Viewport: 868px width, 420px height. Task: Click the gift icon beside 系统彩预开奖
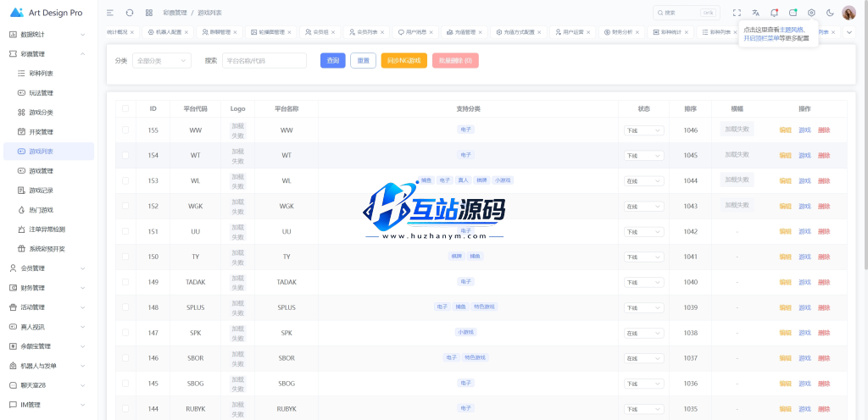coord(21,249)
